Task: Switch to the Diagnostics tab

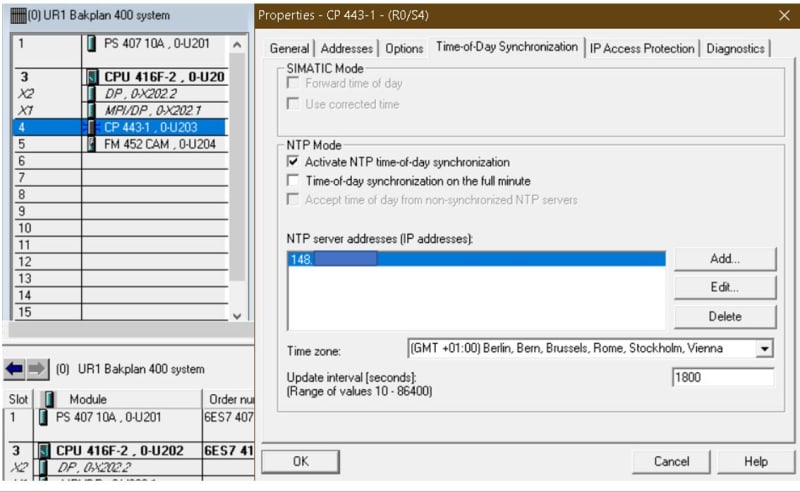Action: 735,48
